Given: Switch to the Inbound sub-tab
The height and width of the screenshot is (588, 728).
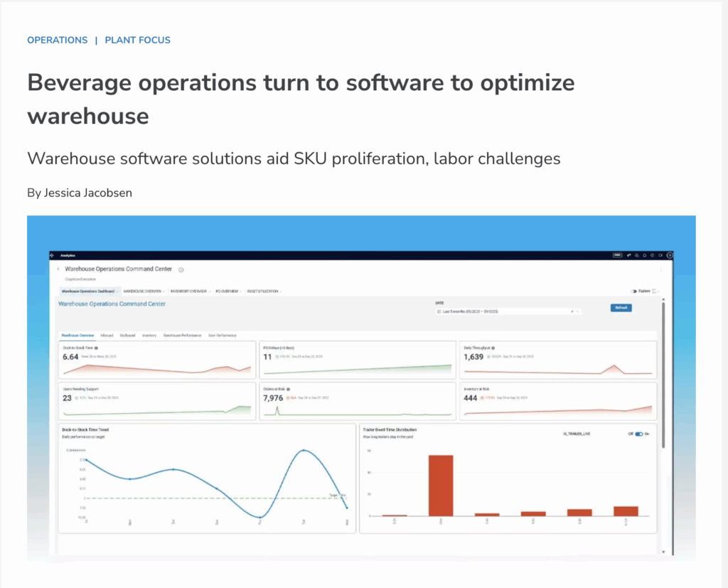Looking at the screenshot, I should point(107,336).
